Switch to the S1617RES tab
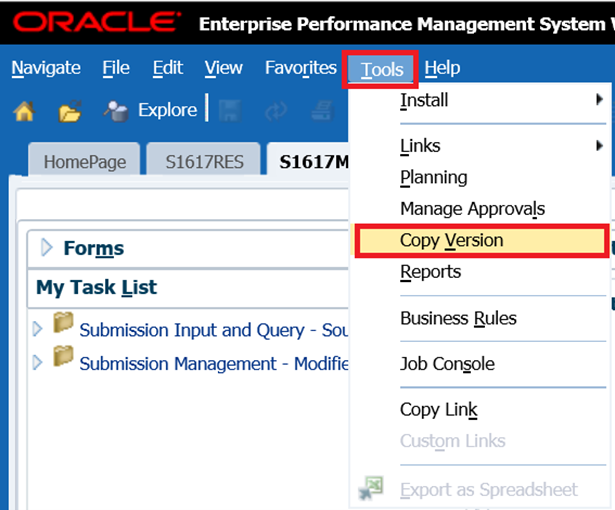Viewport: 615px width, 510px height. [x=204, y=162]
